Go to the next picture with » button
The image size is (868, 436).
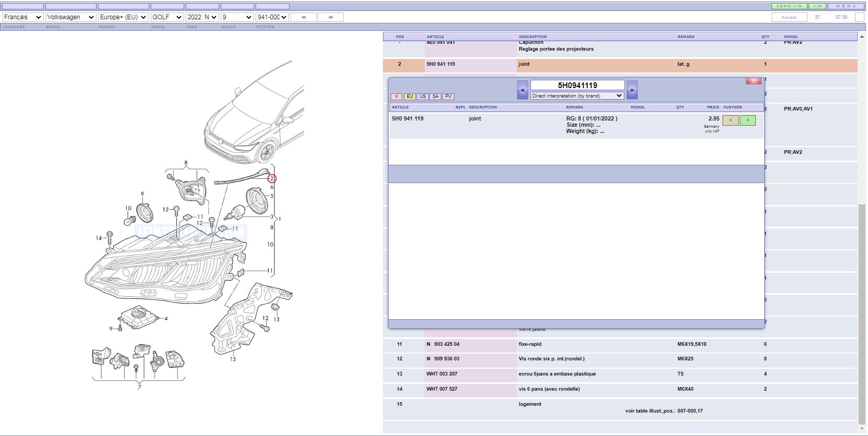point(330,17)
